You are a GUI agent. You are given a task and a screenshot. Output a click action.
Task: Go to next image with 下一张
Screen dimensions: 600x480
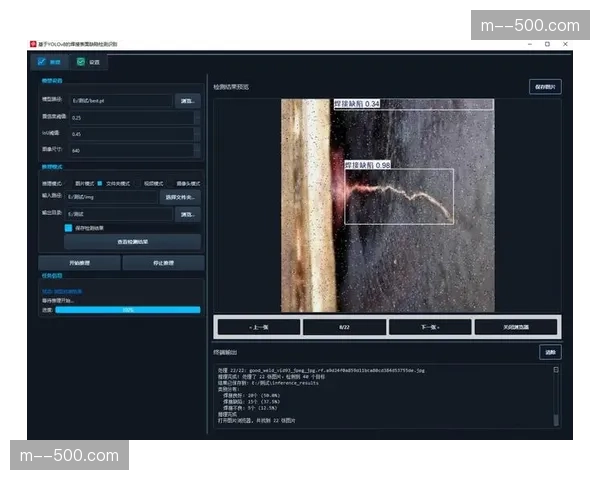[x=430, y=327]
